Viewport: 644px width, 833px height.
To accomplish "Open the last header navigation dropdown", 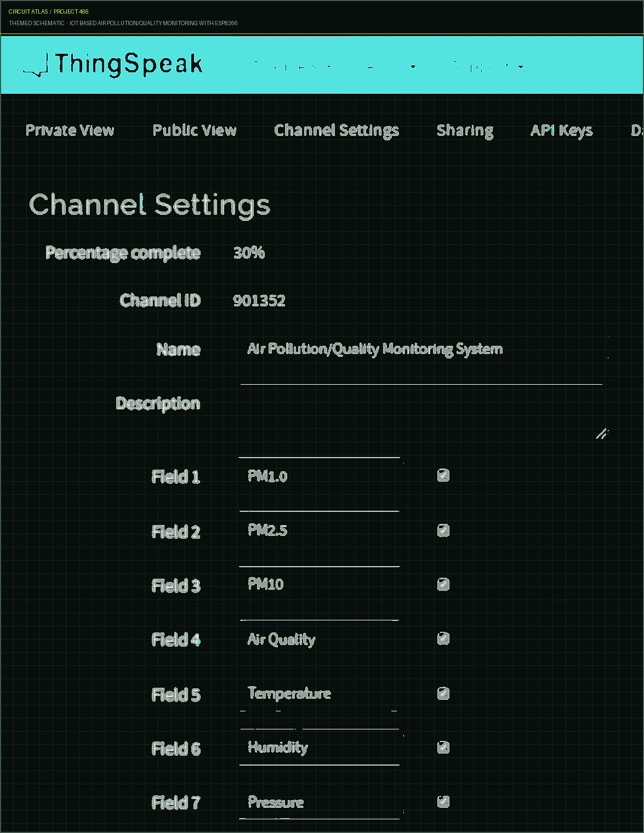I will [x=488, y=66].
